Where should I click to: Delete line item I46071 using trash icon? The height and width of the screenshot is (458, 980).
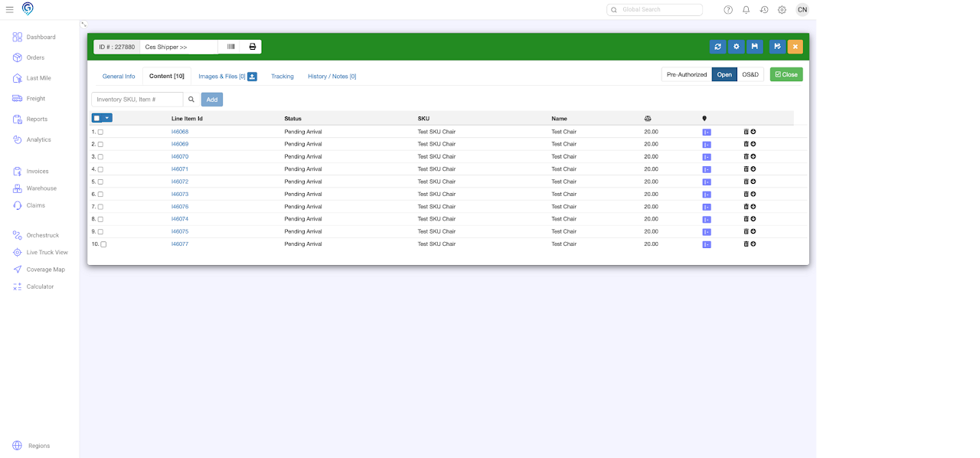(746, 169)
